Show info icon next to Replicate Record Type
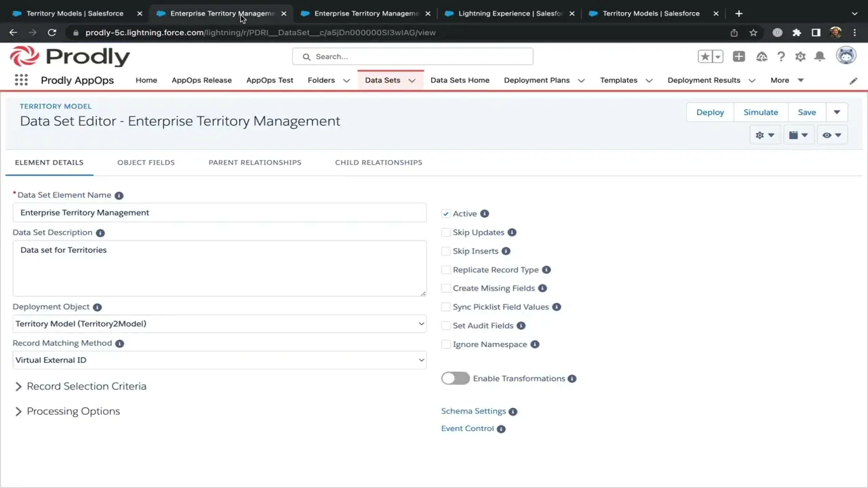 (x=547, y=270)
